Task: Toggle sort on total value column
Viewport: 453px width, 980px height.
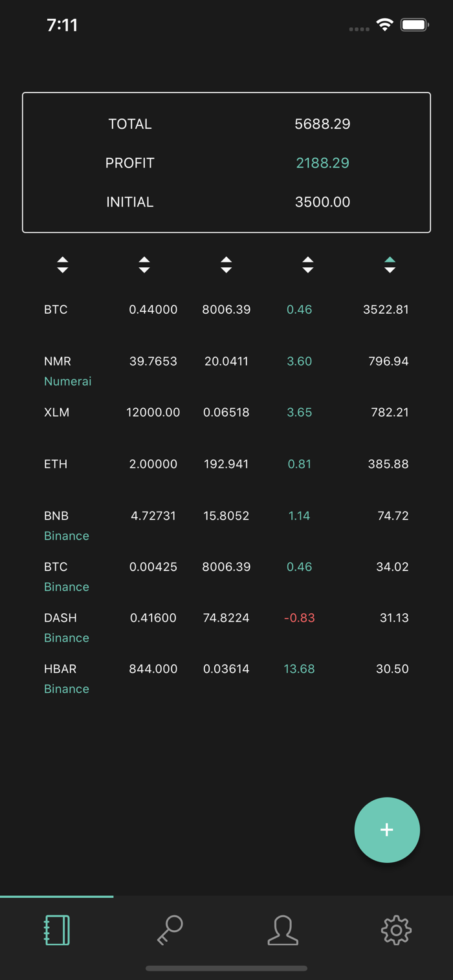Action: [x=390, y=265]
